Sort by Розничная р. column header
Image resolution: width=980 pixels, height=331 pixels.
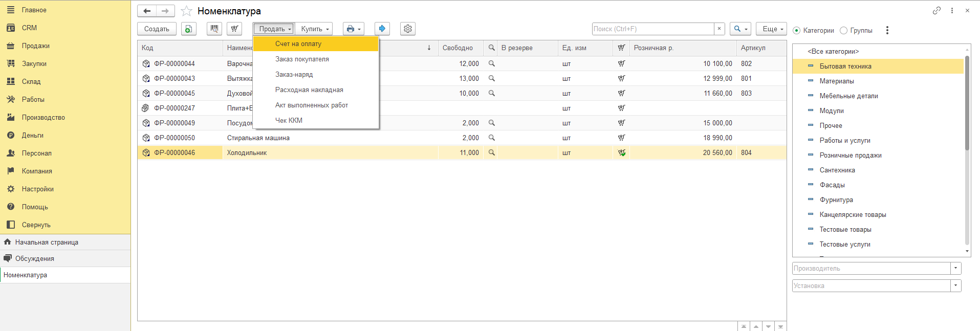683,48
